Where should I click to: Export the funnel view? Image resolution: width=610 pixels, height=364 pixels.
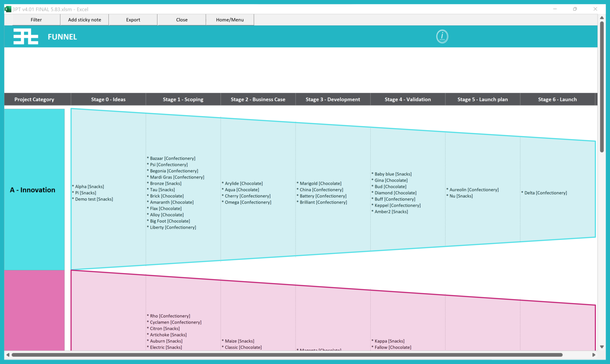(x=133, y=20)
